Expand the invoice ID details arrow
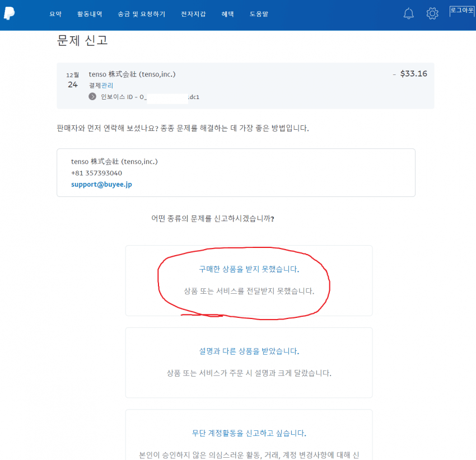The width and height of the screenshot is (476, 460). [92, 96]
